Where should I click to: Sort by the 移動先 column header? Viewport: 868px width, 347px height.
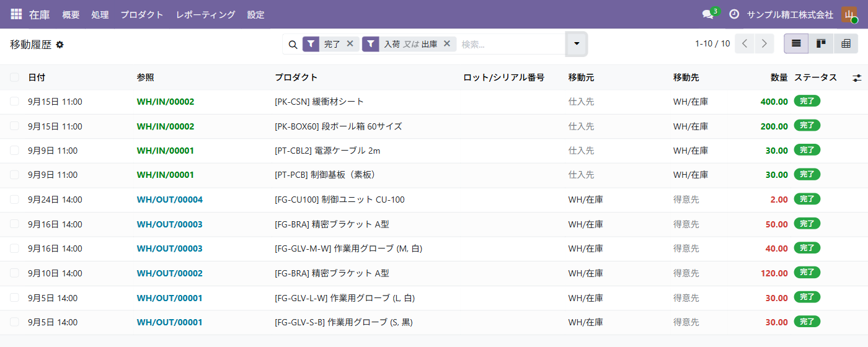coord(686,77)
